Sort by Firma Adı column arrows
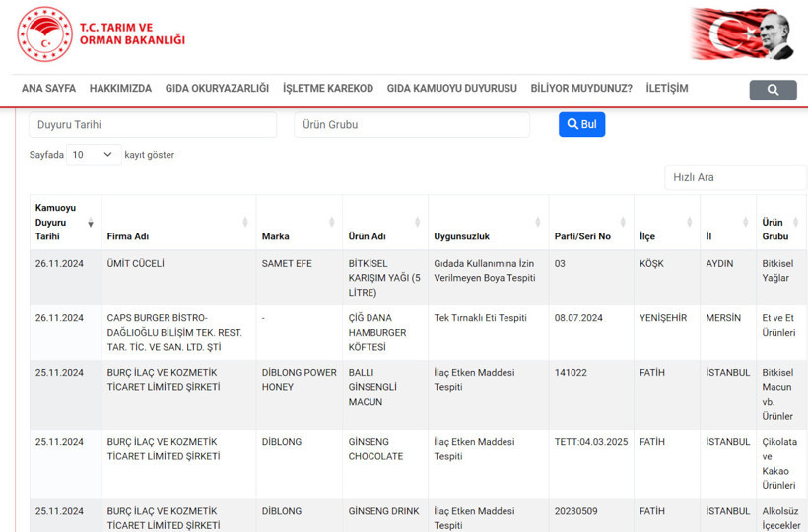Screen dimensions: 808x532 pyautogui.click(x=245, y=222)
